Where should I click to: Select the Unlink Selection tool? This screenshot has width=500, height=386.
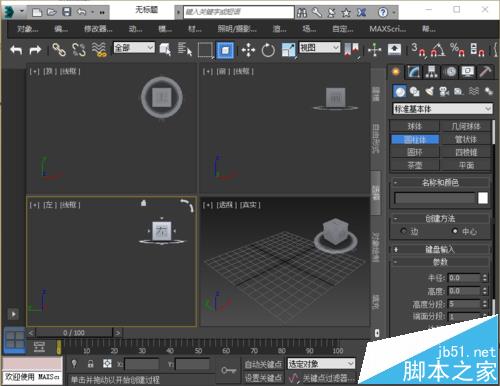point(79,50)
